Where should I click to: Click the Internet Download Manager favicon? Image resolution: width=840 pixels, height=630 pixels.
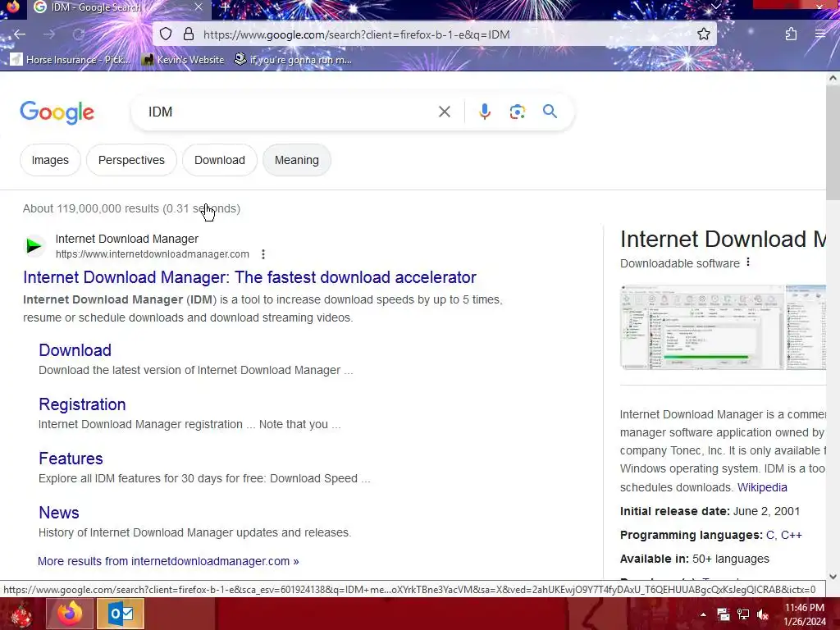point(34,246)
